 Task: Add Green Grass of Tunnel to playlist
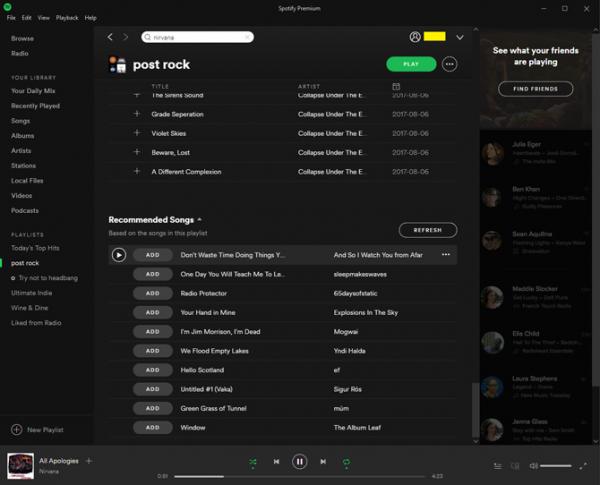153,408
